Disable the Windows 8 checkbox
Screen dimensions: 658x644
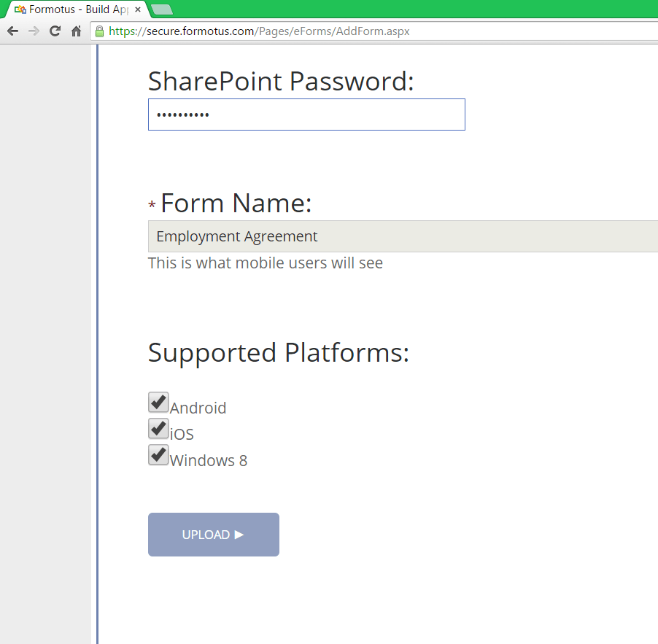point(158,454)
